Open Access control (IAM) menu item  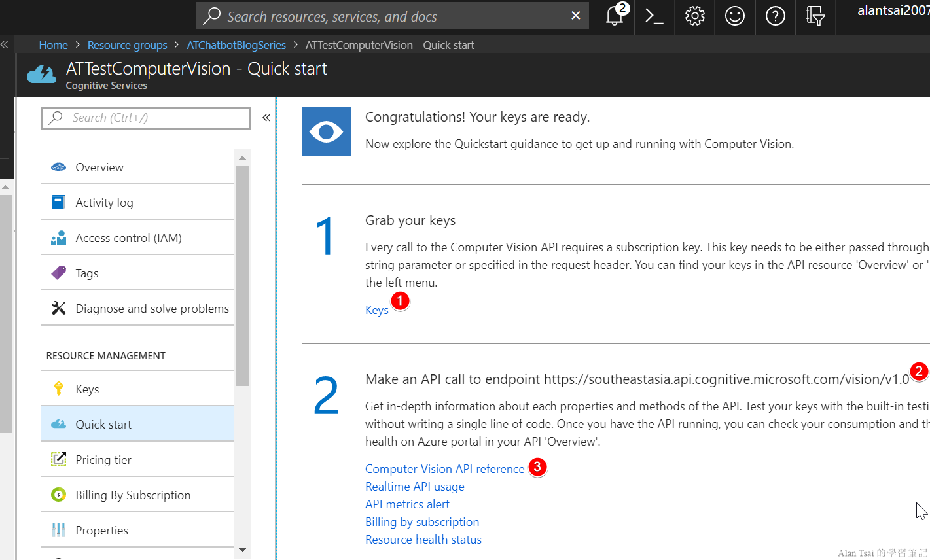137,237
